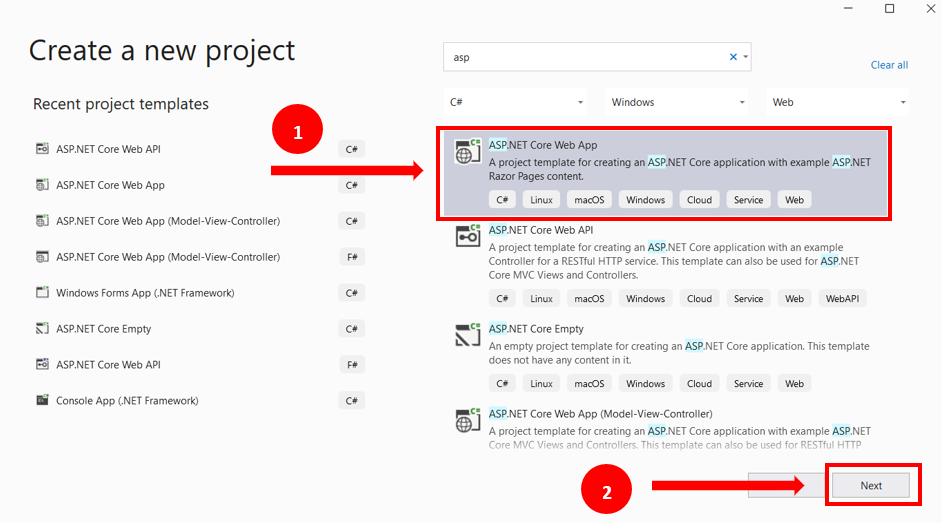The height and width of the screenshot is (523, 942).
Task: Click the Service tag under ASP.NET Core Empty
Action: (749, 384)
